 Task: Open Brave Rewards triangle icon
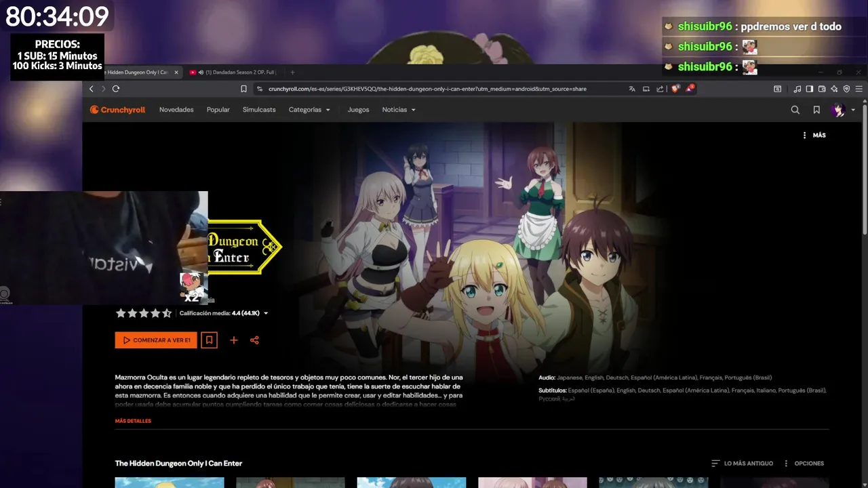[x=690, y=88]
